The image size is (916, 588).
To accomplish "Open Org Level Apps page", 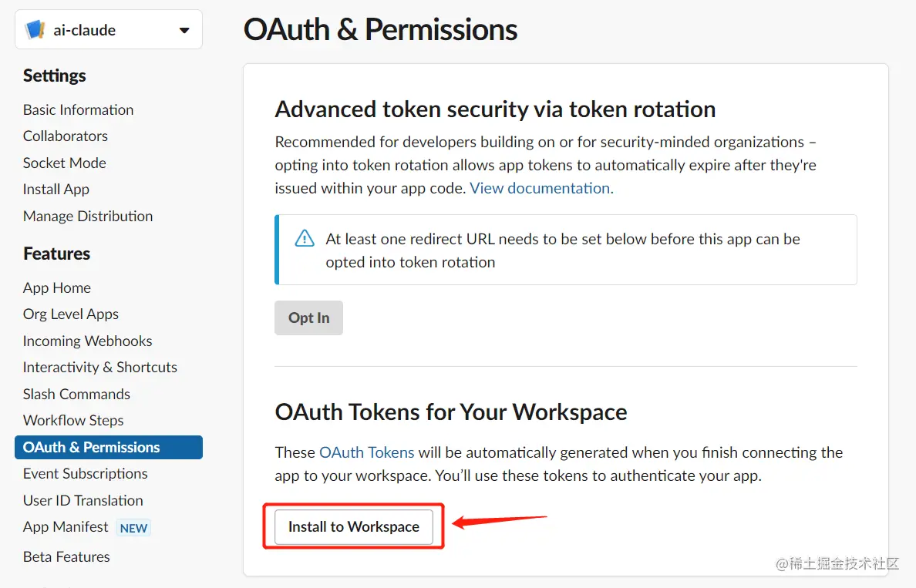I will pyautogui.click(x=71, y=314).
